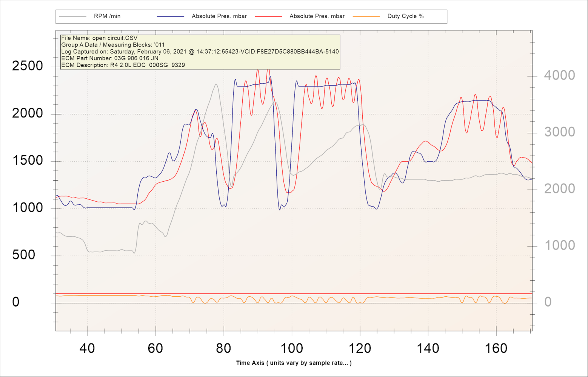588x377 pixels.
Task: Click the Log Captured on line in info box
Action: tap(200, 52)
